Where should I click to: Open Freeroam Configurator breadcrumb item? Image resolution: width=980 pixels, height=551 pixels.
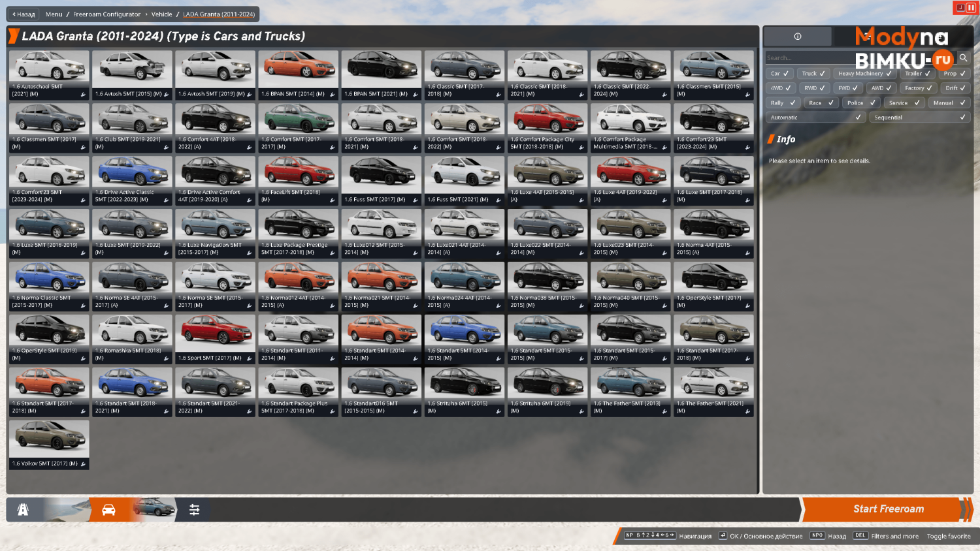tap(106, 14)
